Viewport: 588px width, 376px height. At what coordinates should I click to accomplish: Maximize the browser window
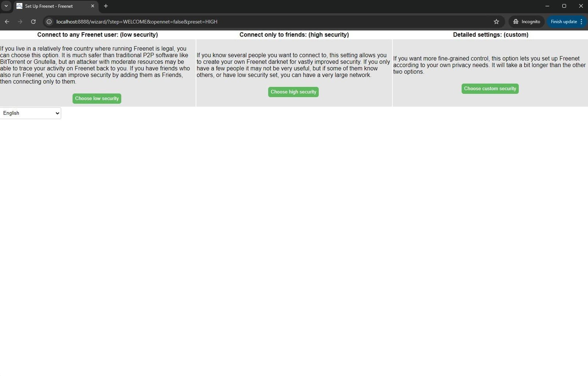[x=564, y=6]
